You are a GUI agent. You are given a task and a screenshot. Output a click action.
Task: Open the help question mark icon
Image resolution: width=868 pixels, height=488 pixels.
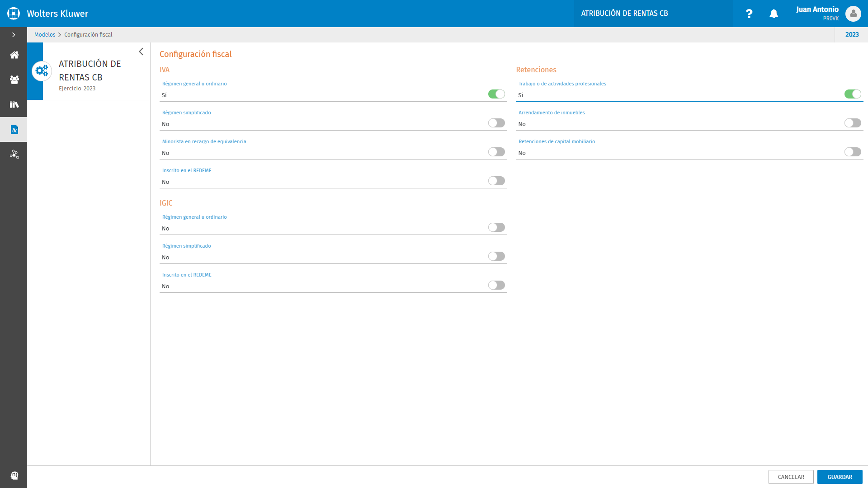749,14
